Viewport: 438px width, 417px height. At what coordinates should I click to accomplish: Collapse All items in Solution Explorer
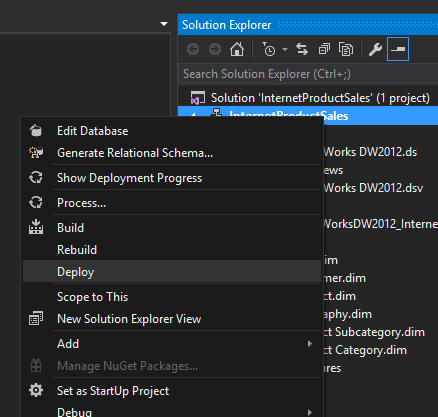(x=324, y=49)
